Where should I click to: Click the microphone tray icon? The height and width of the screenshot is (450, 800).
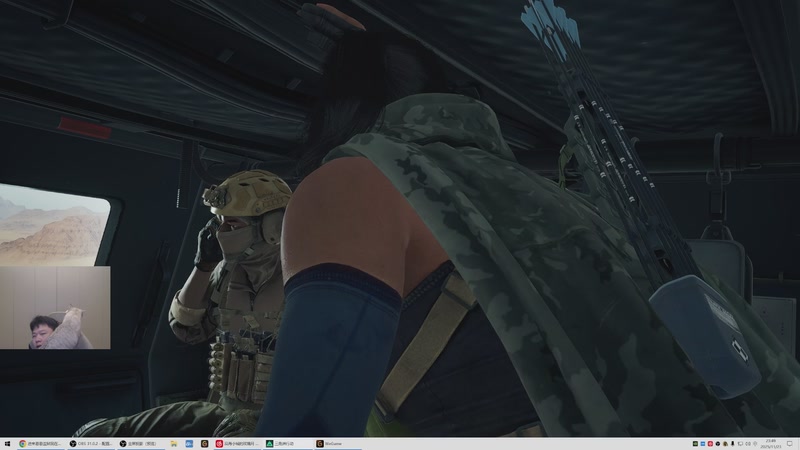[x=733, y=444]
